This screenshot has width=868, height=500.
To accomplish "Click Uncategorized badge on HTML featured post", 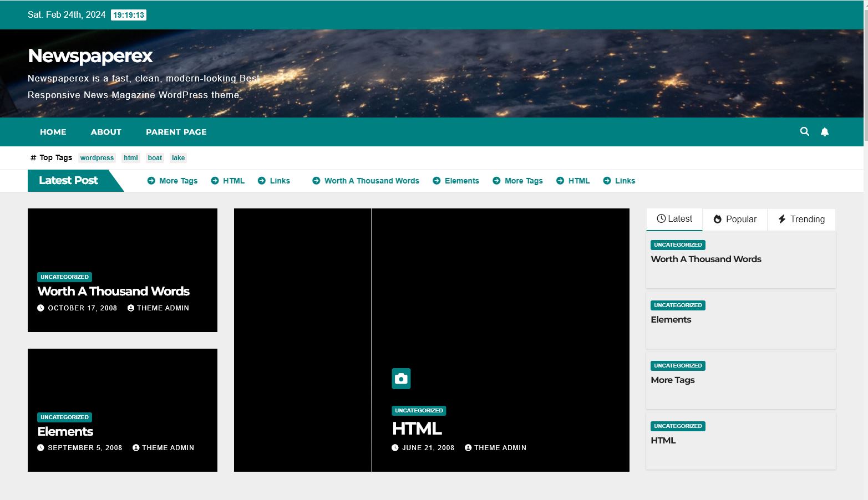I will pos(419,411).
